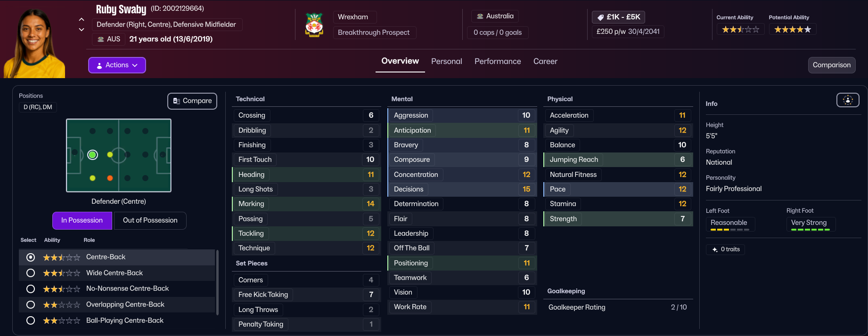The height and width of the screenshot is (336, 868).
Task: Click the traits sparkle icon
Action: (715, 249)
